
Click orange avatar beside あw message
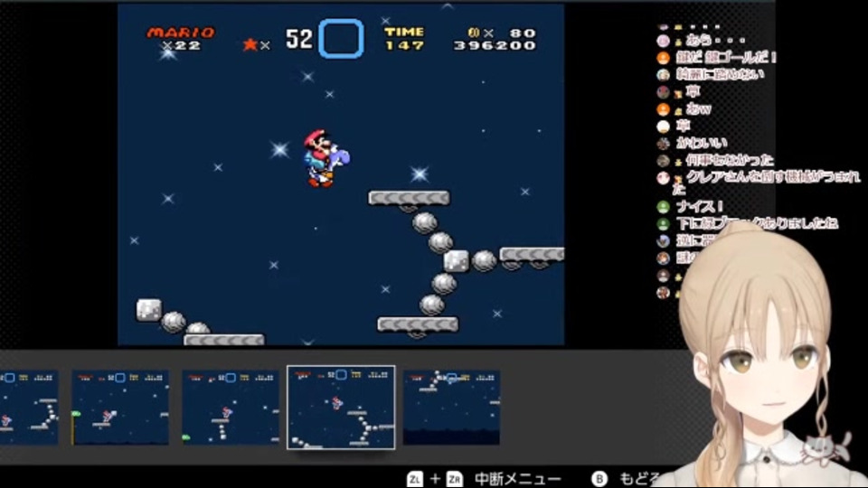click(663, 109)
